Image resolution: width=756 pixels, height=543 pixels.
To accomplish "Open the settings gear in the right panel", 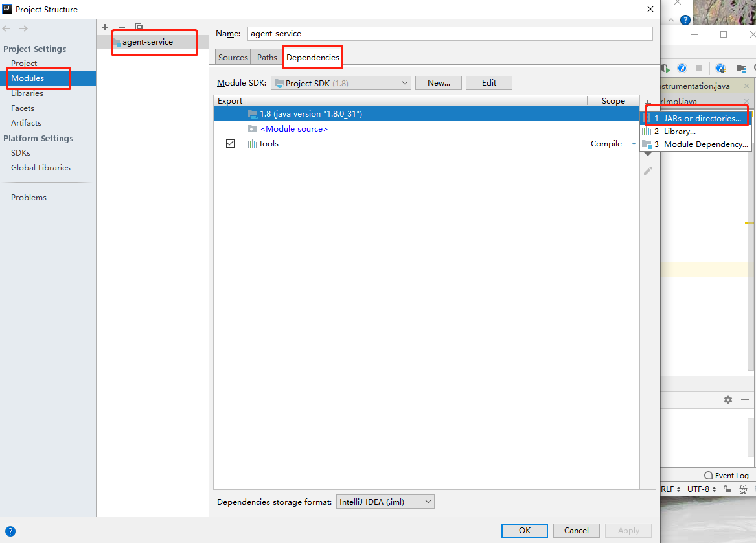I will [x=727, y=400].
